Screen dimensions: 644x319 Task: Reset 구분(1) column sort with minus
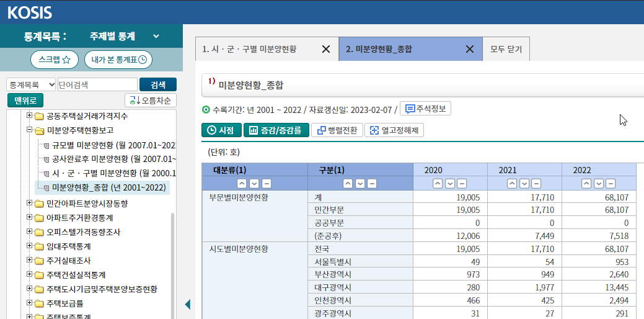pyautogui.click(x=372, y=184)
